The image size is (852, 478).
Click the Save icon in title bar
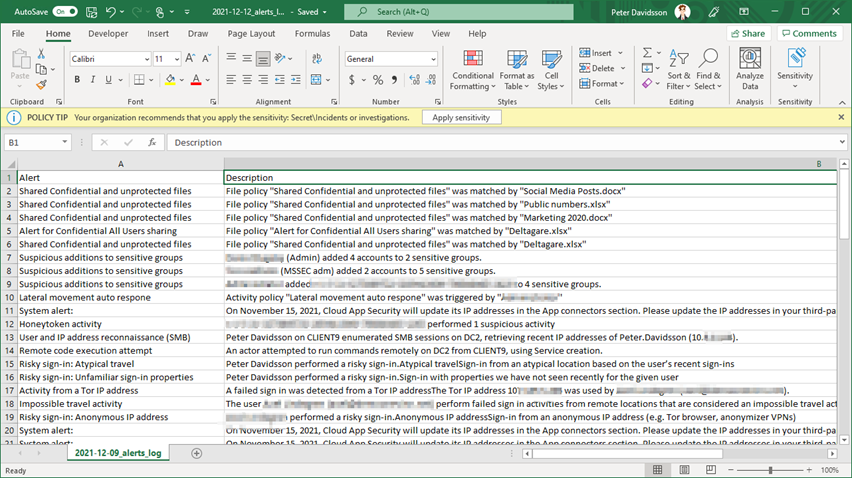pos(91,11)
